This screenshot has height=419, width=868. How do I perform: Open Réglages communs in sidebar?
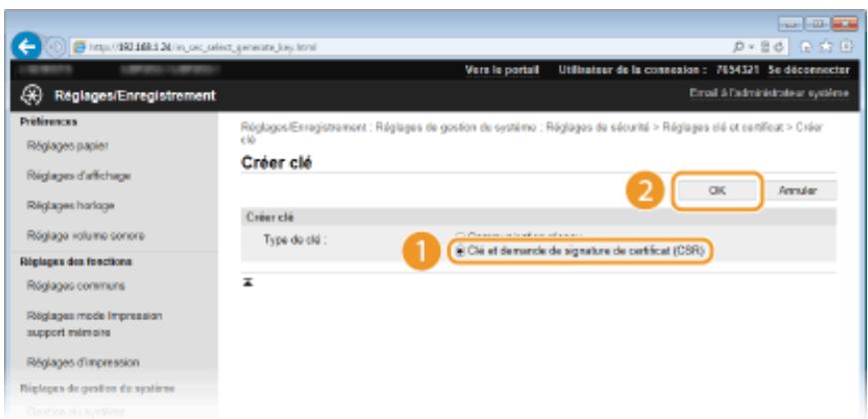click(76, 285)
